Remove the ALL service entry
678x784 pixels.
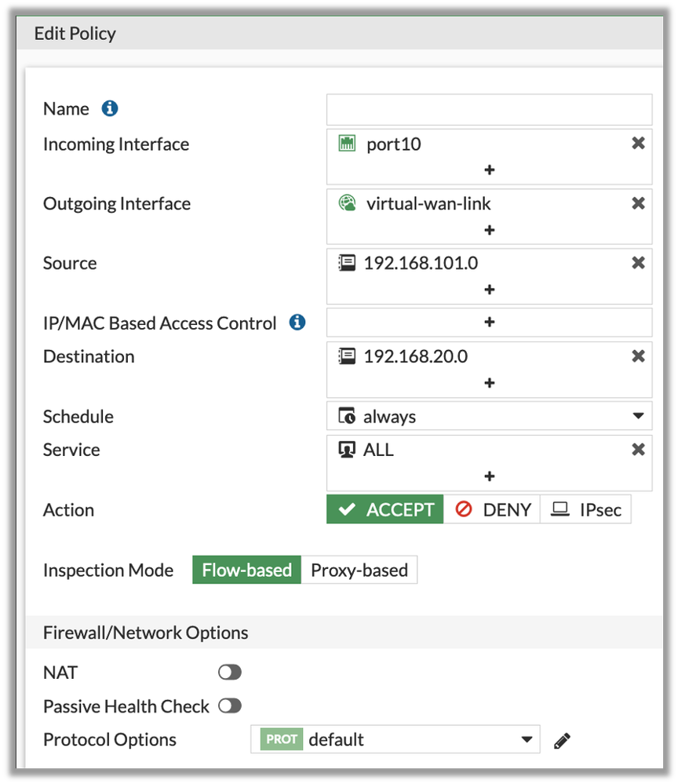638,450
